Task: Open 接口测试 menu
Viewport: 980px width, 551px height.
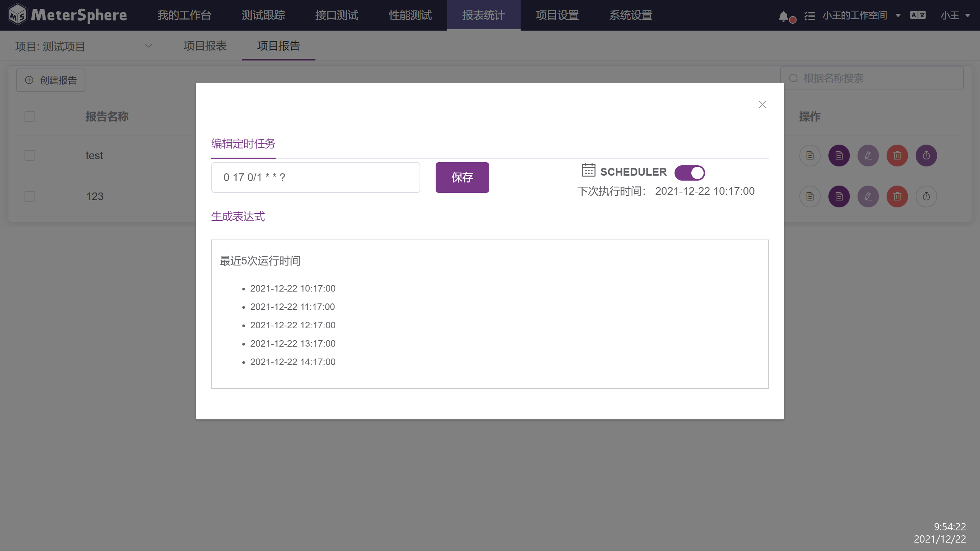Action: (336, 15)
